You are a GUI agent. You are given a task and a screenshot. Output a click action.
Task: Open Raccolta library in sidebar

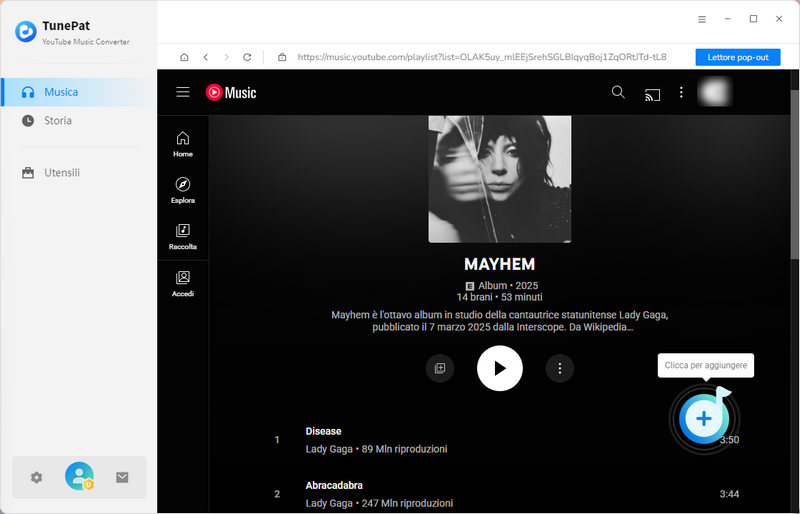pos(183,237)
